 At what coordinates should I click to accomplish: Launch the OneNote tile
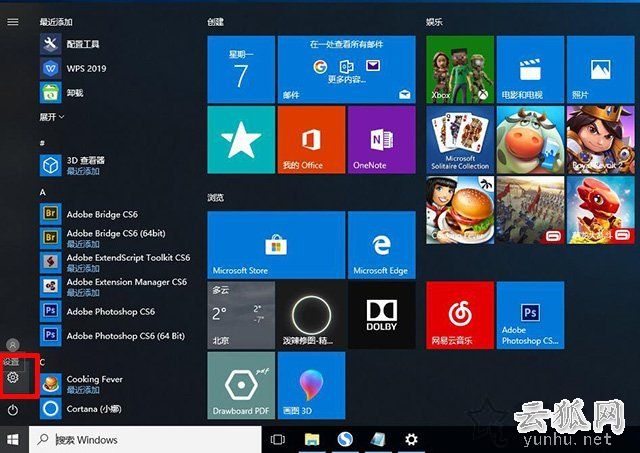click(382, 140)
